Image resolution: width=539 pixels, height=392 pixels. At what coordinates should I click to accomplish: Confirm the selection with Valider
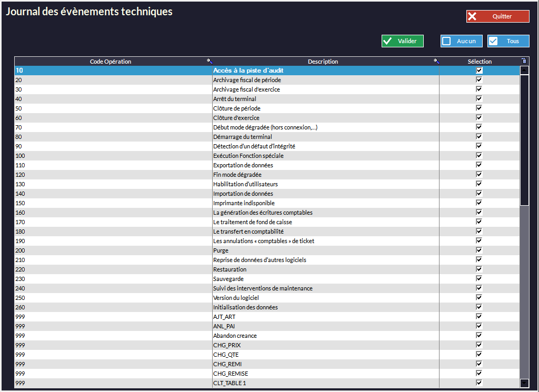[x=403, y=41]
